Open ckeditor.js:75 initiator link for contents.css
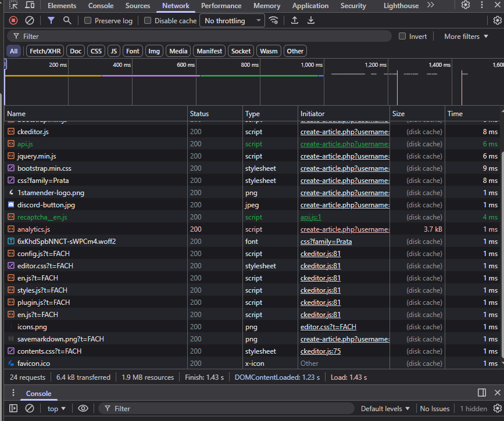This screenshot has width=504, height=421. (x=320, y=351)
